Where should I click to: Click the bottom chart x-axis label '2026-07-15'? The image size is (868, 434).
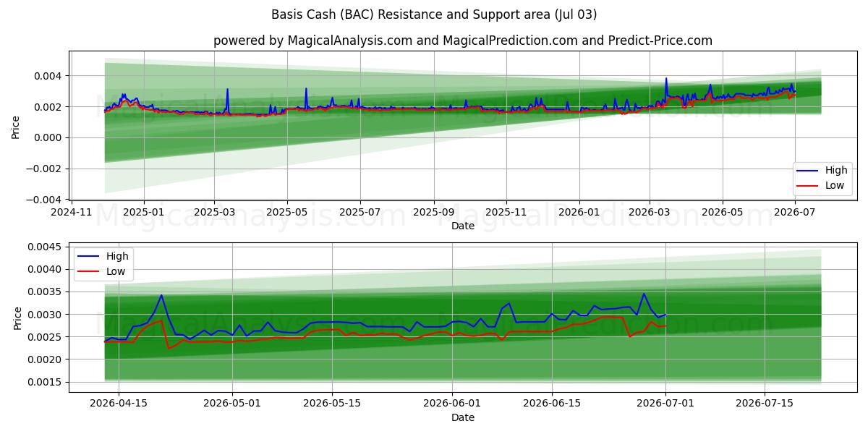tap(765, 404)
